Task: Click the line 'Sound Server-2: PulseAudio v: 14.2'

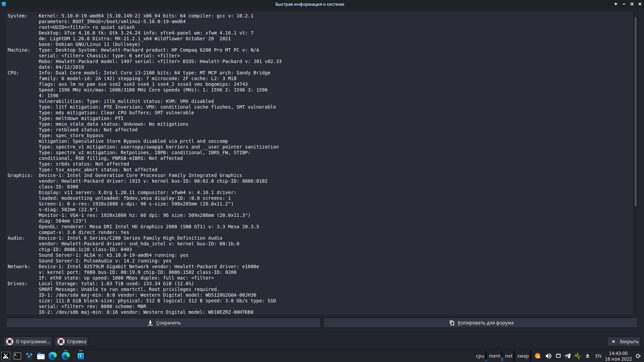Action: point(105,261)
